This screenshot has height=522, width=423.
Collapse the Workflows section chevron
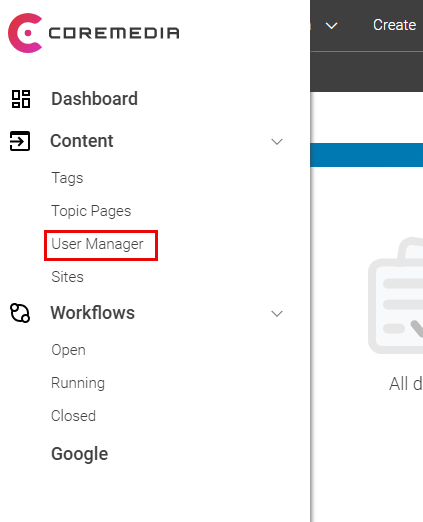(x=277, y=314)
